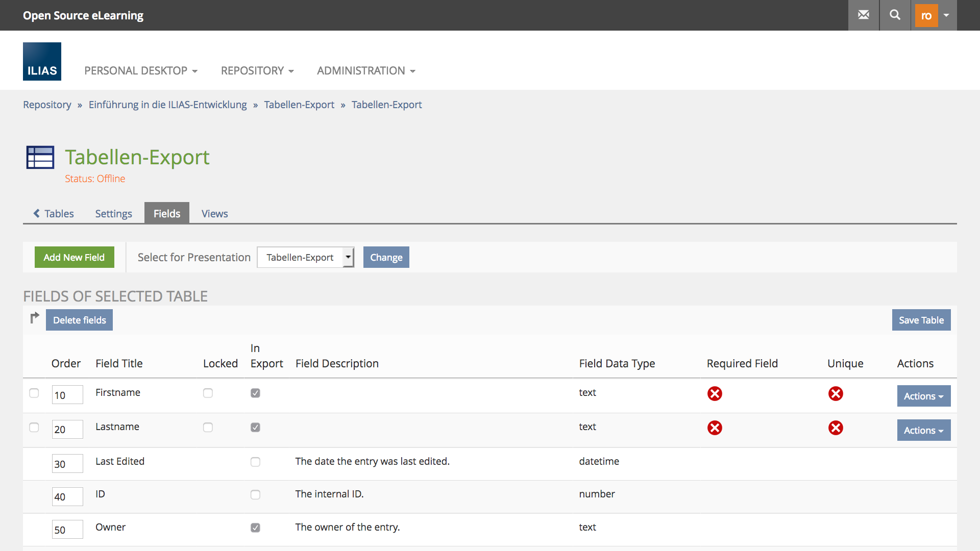Viewport: 980px width, 551px height.
Task: Select the Firstname row checkbox
Action: [x=34, y=393]
